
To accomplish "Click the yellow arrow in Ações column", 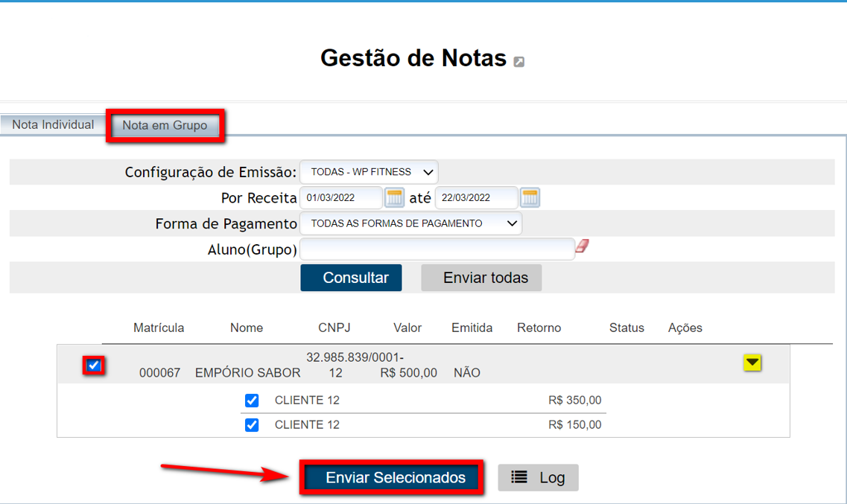I will [752, 363].
